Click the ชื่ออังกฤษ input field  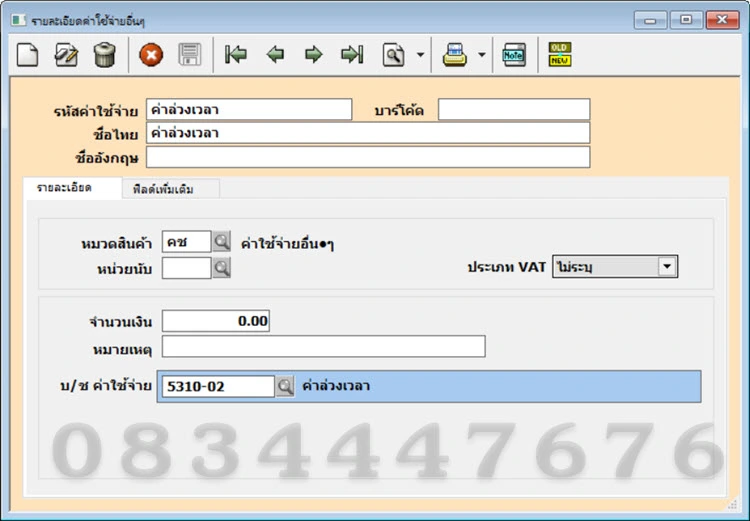(x=368, y=157)
